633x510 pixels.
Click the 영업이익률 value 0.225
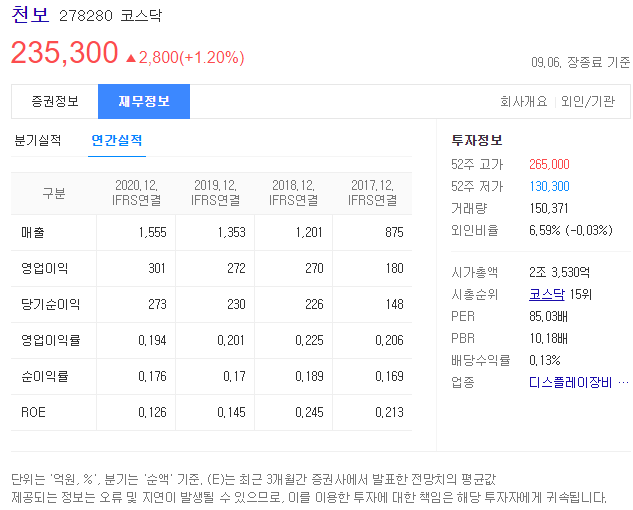click(309, 340)
